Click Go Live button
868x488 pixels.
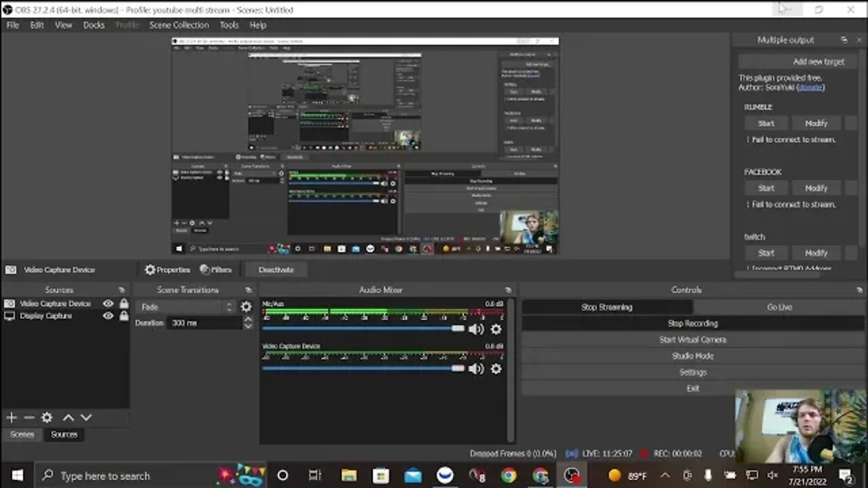coord(779,307)
